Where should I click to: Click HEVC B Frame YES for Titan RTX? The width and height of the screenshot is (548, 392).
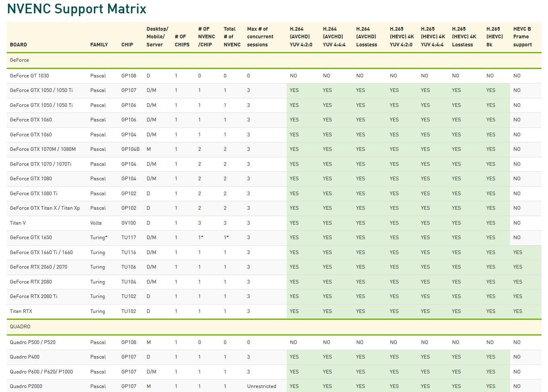pos(518,311)
